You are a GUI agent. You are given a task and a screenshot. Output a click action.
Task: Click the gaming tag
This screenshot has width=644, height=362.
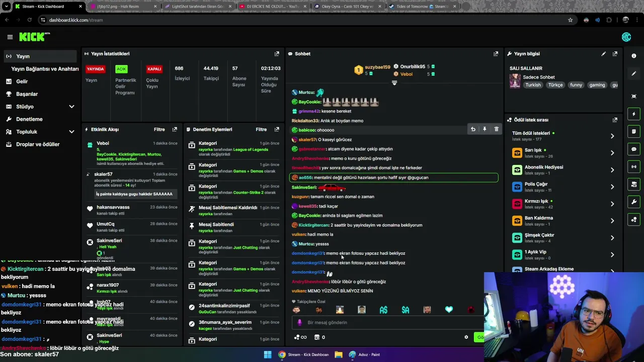tap(597, 85)
